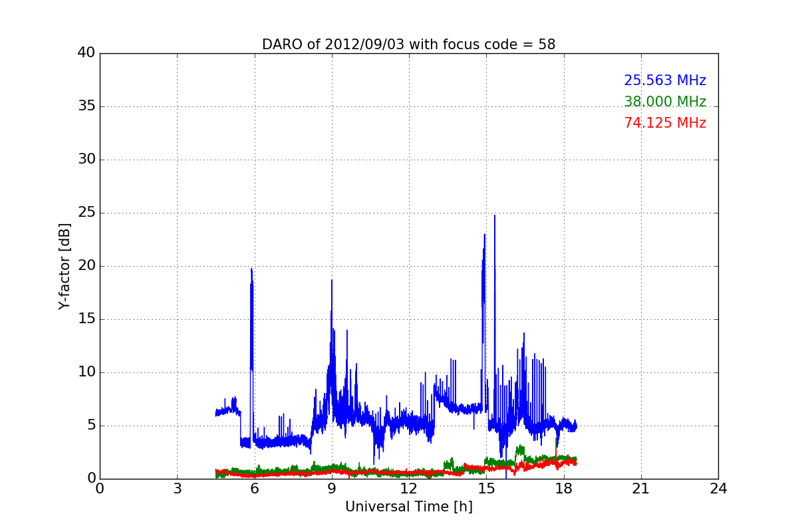Click the x-axis tick label 3
Image resolution: width=798 pixels, height=532 pixels.
click(x=177, y=488)
